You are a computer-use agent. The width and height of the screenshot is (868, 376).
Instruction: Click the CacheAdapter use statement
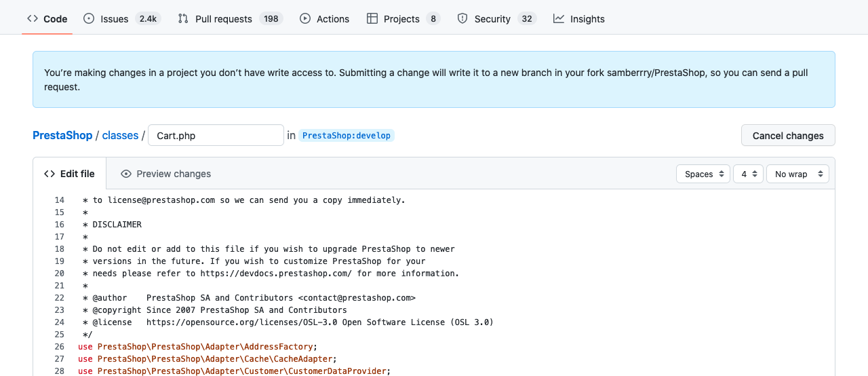pyautogui.click(x=208, y=359)
